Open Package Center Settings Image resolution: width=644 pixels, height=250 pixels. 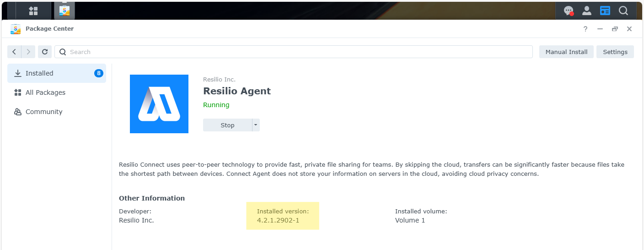pyautogui.click(x=615, y=52)
